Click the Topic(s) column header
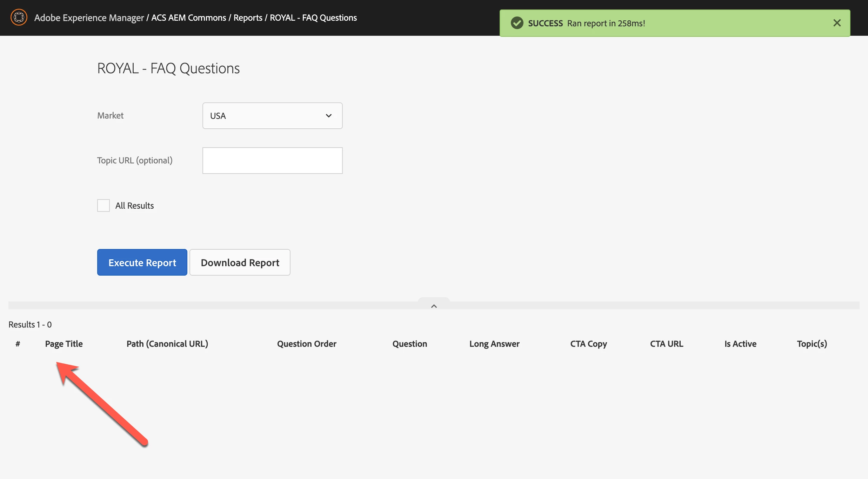868x479 pixels. coord(812,344)
